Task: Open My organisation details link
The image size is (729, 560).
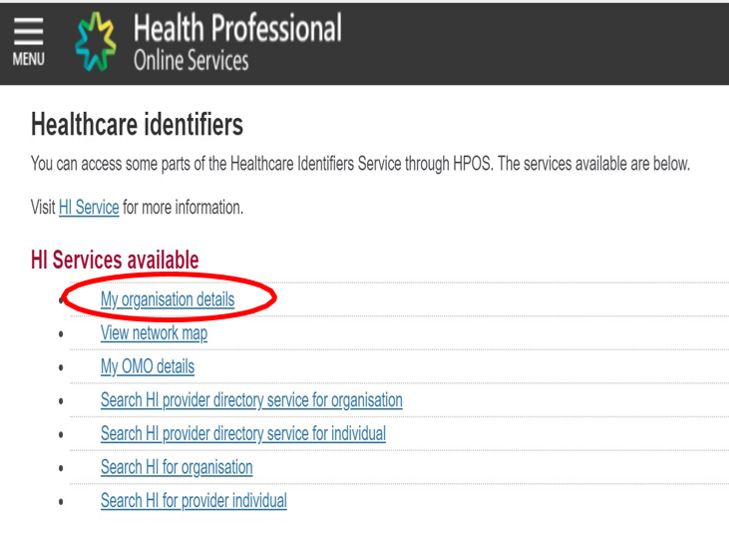Action: click(x=167, y=300)
